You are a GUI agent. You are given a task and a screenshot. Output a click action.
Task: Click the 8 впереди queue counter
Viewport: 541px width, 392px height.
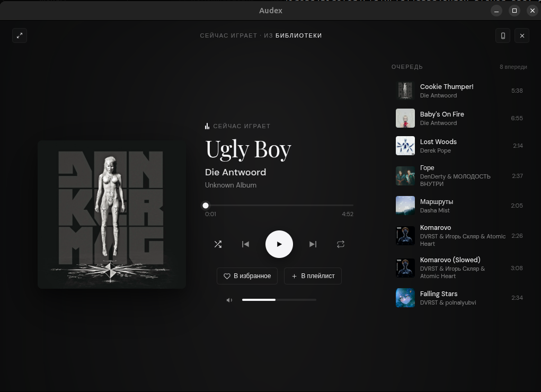tap(513, 67)
